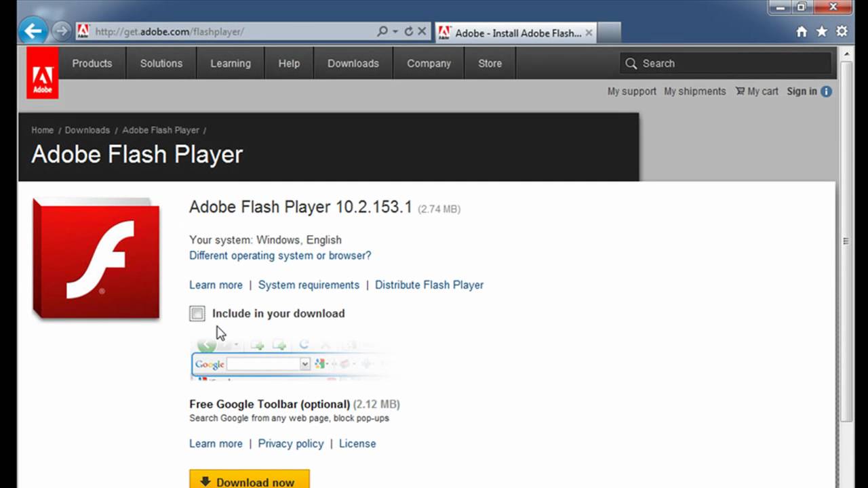
Task: Click the shopping cart icon
Action: [740, 91]
